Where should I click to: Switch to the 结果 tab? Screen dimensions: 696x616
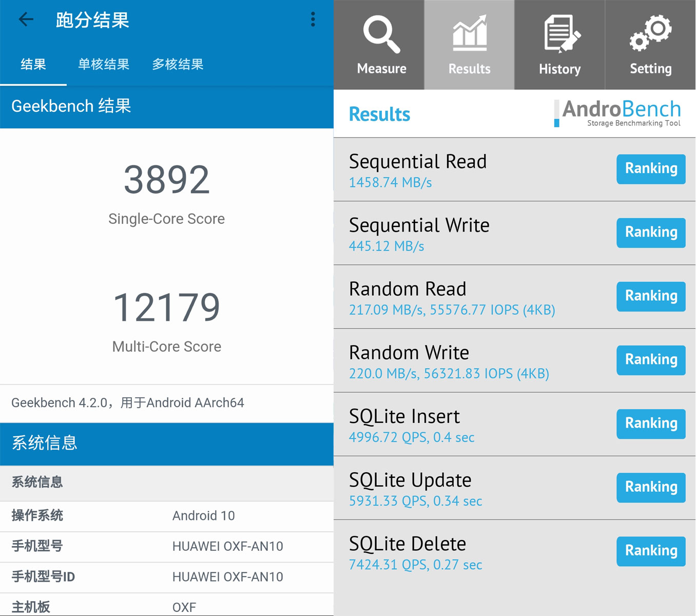[33, 64]
